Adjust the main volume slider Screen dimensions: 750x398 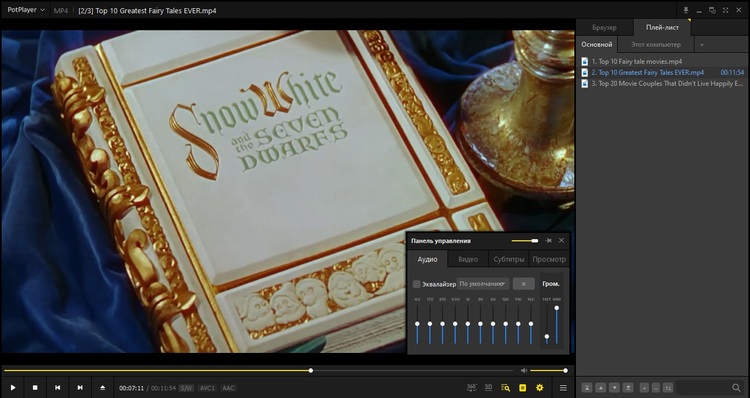(x=548, y=370)
